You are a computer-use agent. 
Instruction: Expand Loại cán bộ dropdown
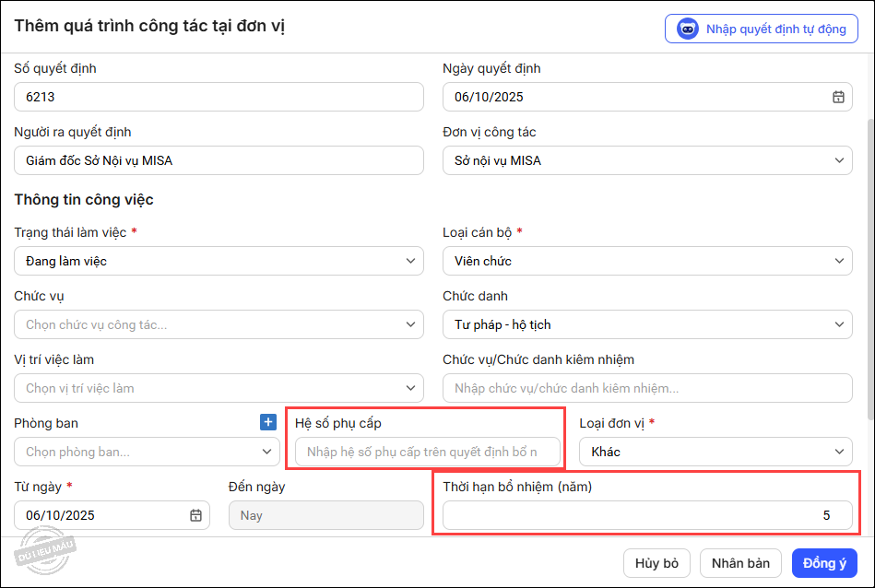(838, 261)
